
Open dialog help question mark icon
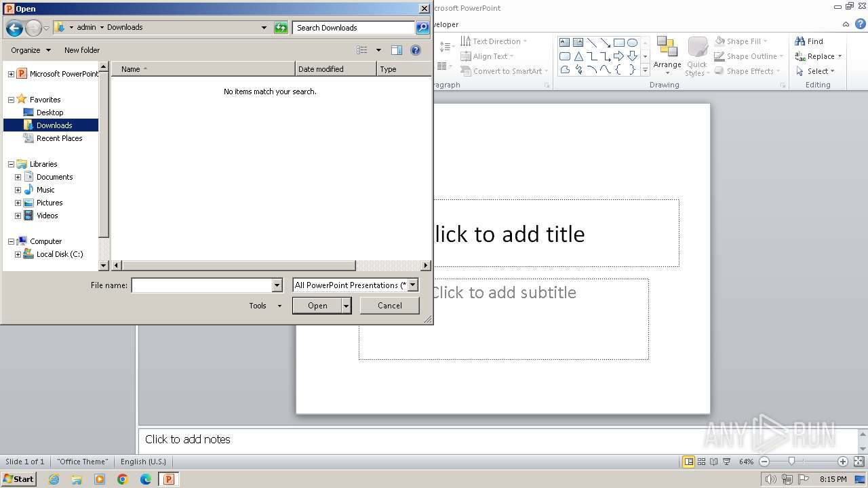coord(416,50)
